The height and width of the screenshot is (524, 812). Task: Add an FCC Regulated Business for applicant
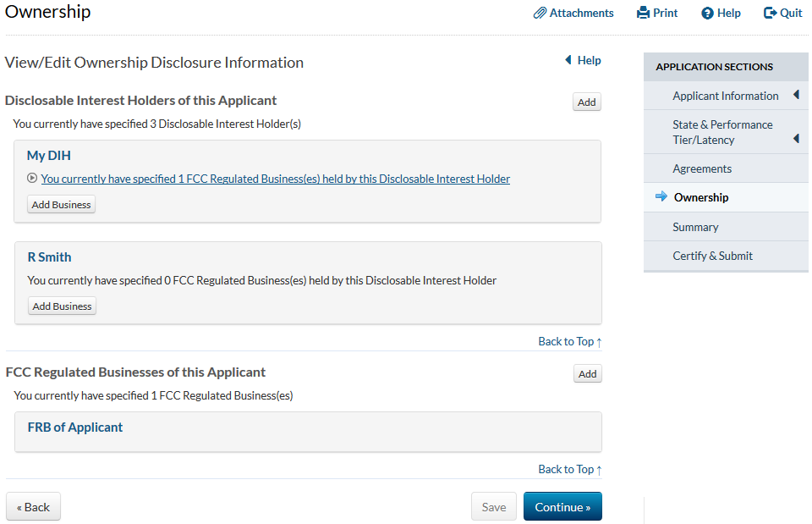tap(587, 374)
